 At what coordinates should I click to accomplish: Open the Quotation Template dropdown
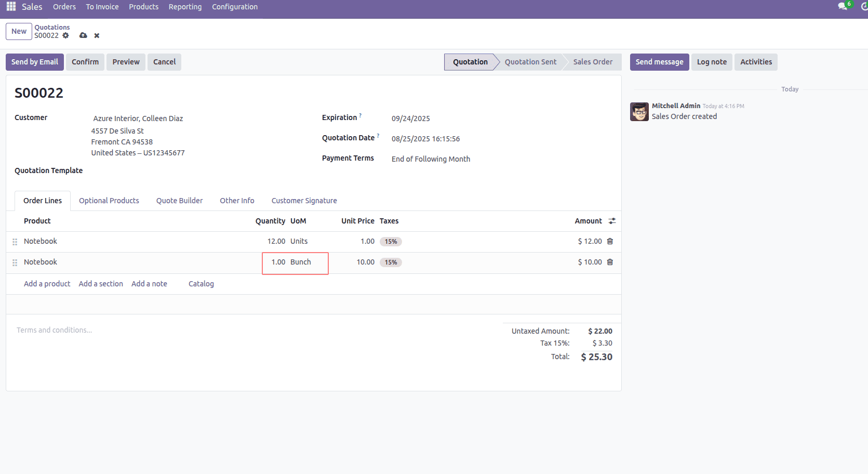click(130, 170)
